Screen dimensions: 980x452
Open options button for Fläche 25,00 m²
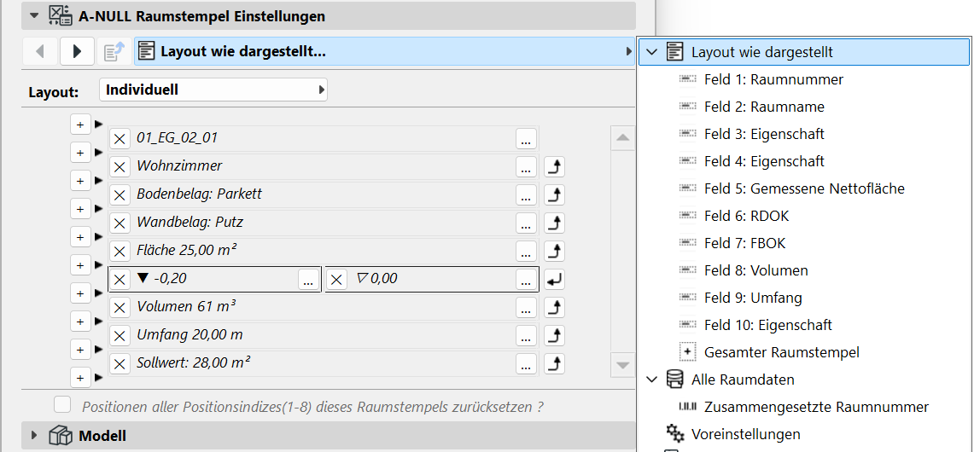[x=526, y=251]
